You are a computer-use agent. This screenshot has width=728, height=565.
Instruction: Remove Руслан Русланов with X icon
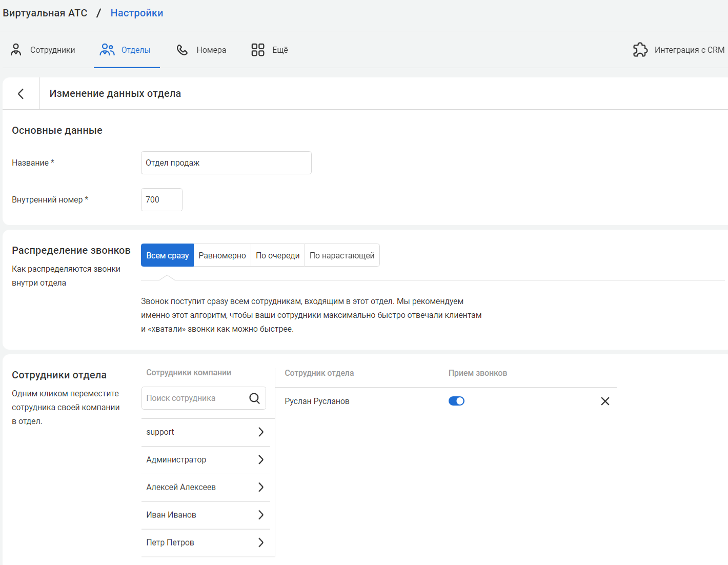[605, 401]
